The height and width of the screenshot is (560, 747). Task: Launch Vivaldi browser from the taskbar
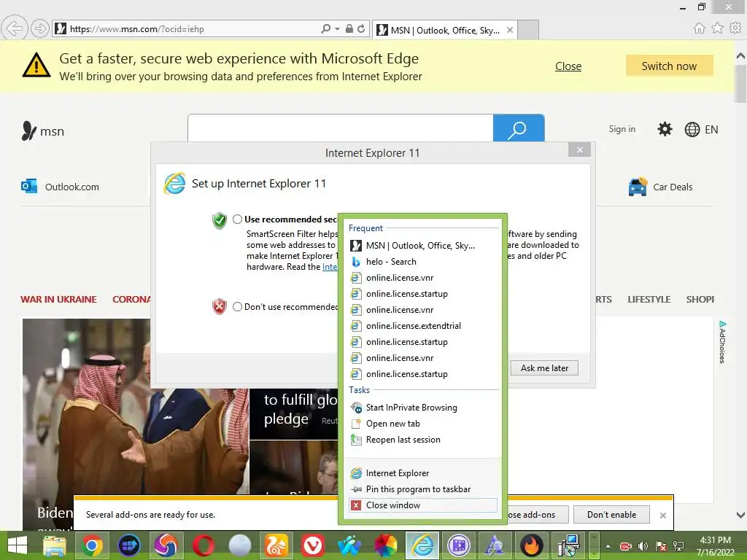point(313,545)
